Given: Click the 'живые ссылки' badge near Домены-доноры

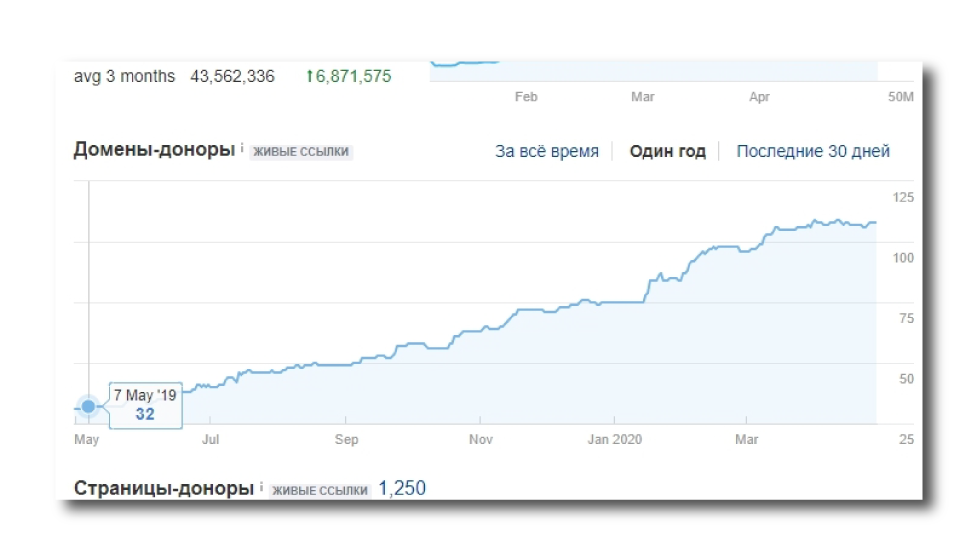Looking at the screenshot, I should tap(301, 152).
